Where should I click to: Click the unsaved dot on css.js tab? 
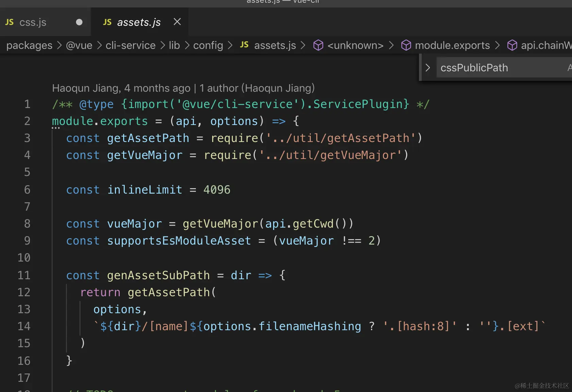coord(79,22)
